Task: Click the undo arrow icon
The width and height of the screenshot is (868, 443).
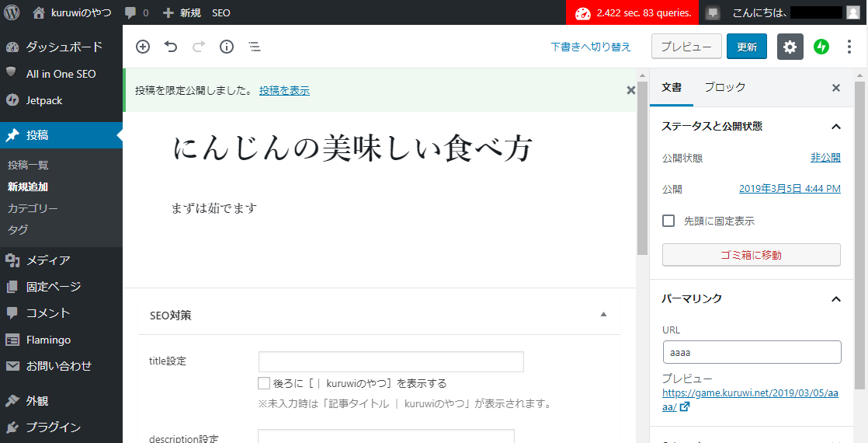Action: 171,47
